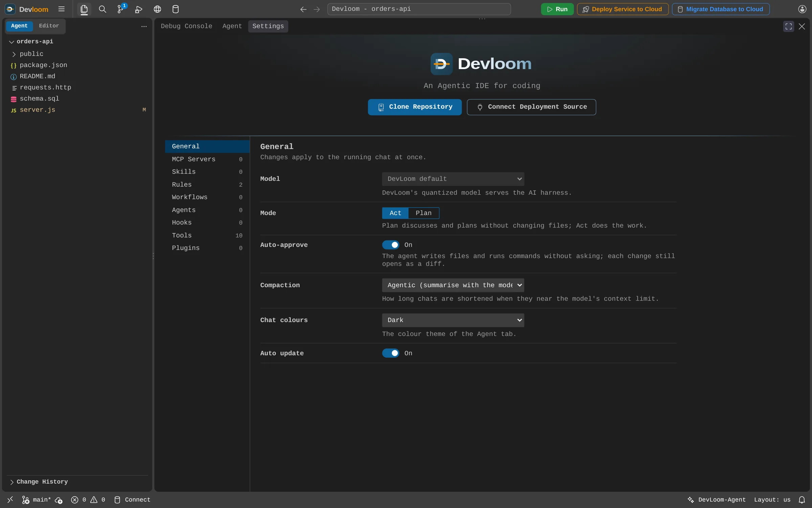The width and height of the screenshot is (812, 508).
Task: Click the Devloom logo in title bar
Action: click(x=10, y=9)
